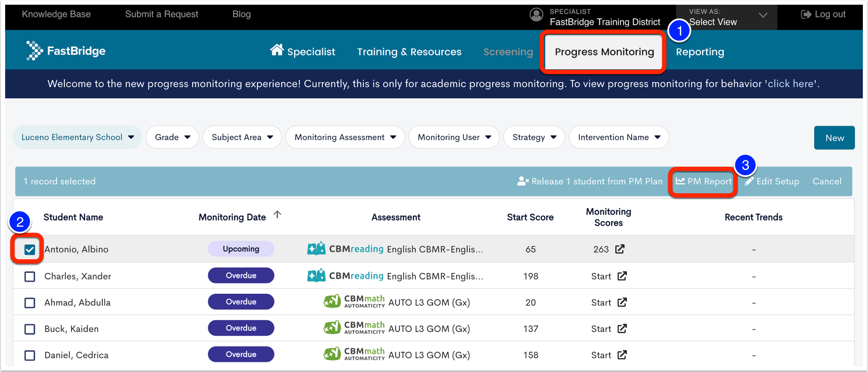868x372 pixels.
Task: Click Overdue badge for Ahmad, Abdulla
Action: (241, 302)
